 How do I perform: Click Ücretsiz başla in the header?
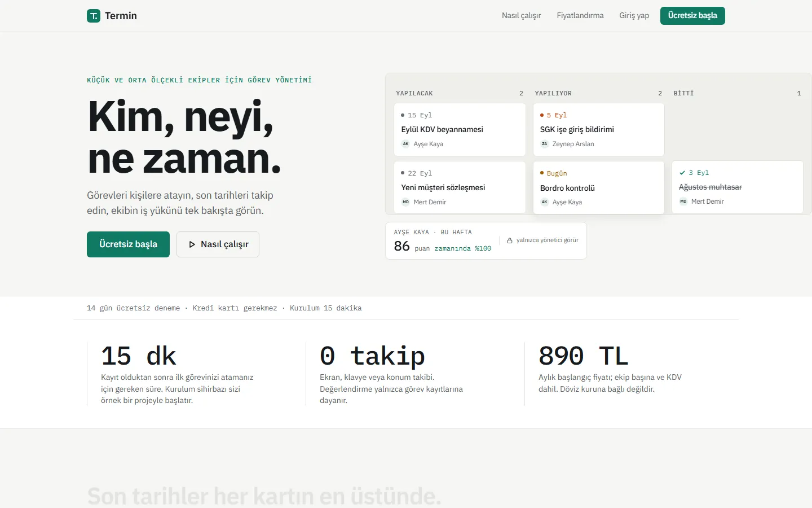(692, 16)
